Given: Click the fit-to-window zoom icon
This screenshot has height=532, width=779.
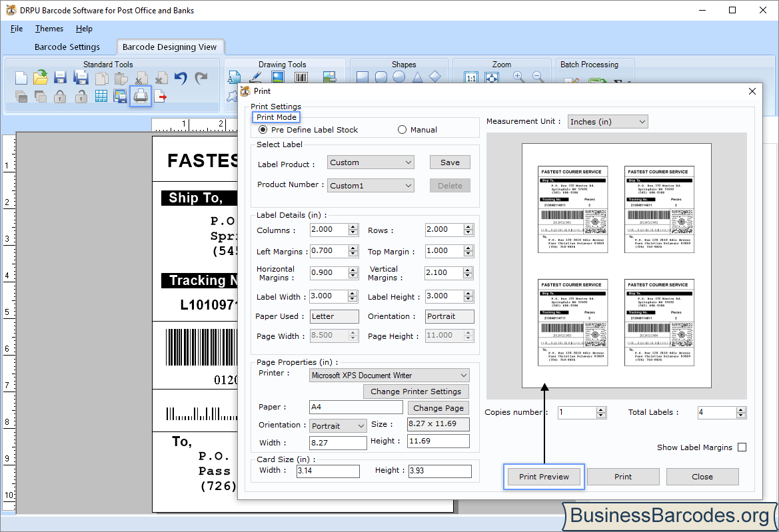Looking at the screenshot, I should pos(491,77).
